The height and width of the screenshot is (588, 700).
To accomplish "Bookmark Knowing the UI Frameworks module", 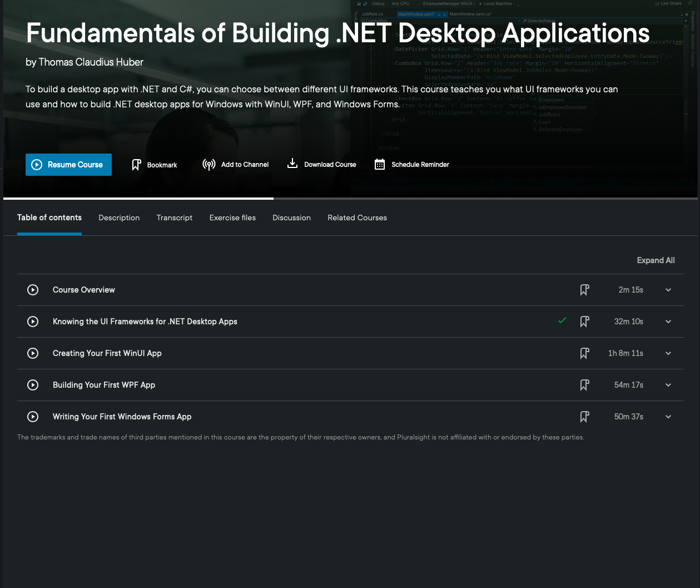I will click(584, 322).
